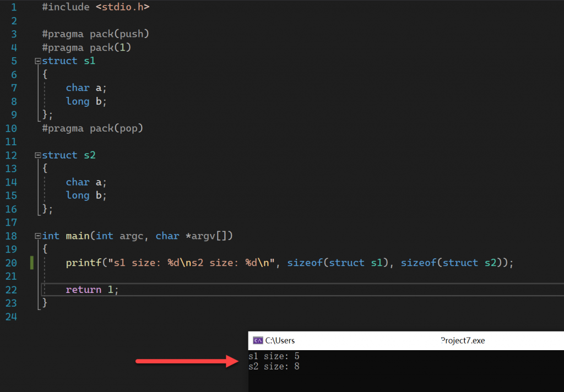
Task: Click the 's1 size: 5' console output
Action: [x=274, y=357]
